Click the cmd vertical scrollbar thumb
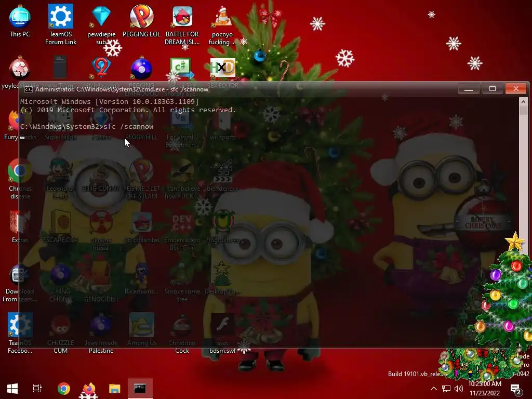Screen dimensions: 532x399 click(523, 111)
